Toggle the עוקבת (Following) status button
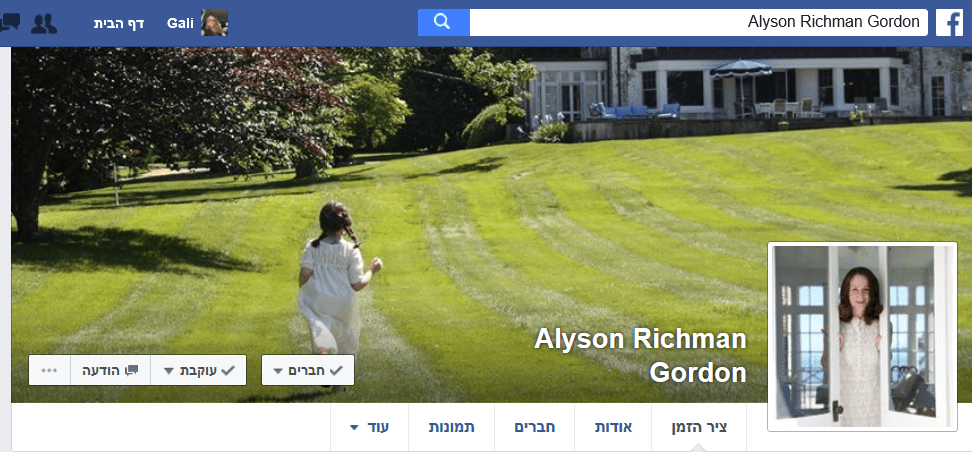972x452 pixels. [x=198, y=370]
